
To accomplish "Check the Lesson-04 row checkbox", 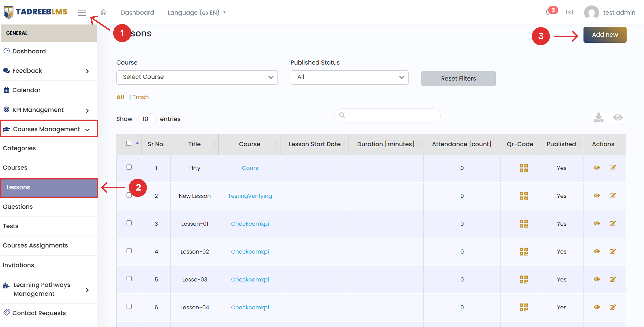I will [x=129, y=306].
